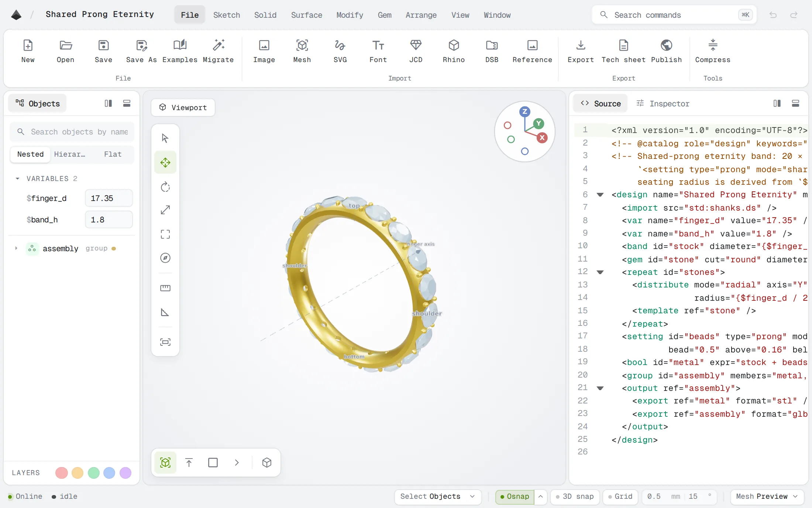812x508 pixels.
Task: Select the blue layer color swatch
Action: 109,473
